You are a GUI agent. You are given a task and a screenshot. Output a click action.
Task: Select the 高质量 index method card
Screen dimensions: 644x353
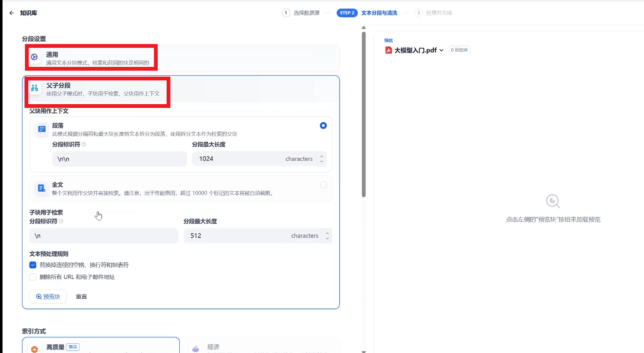point(101,345)
